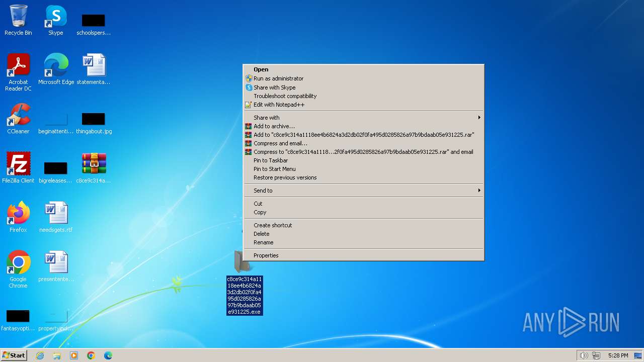Viewport: 644px width, 362px height.
Task: Launch FileZilla Client shortcut
Action: pos(18,167)
